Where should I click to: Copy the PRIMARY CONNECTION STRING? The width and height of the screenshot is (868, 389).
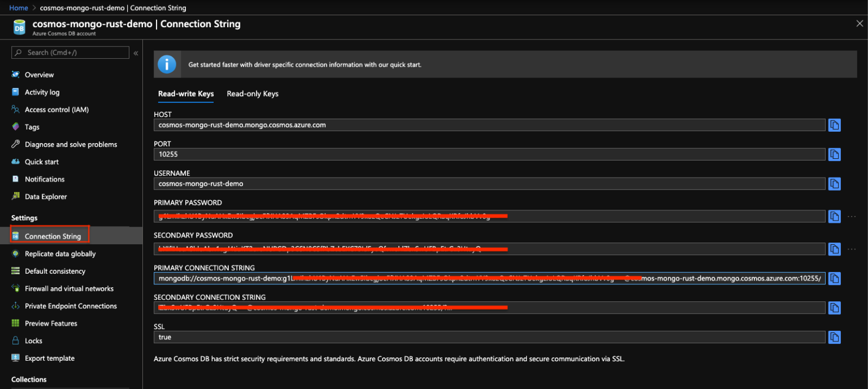(834, 278)
